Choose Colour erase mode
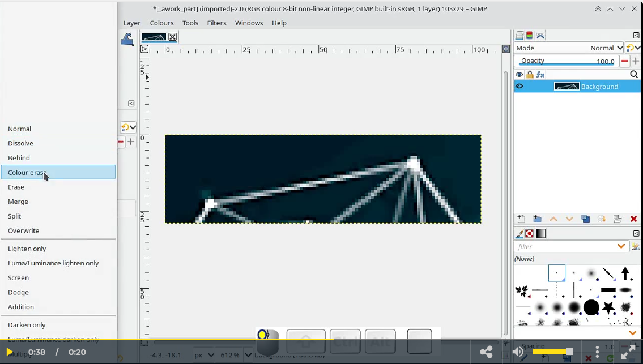 [58, 172]
